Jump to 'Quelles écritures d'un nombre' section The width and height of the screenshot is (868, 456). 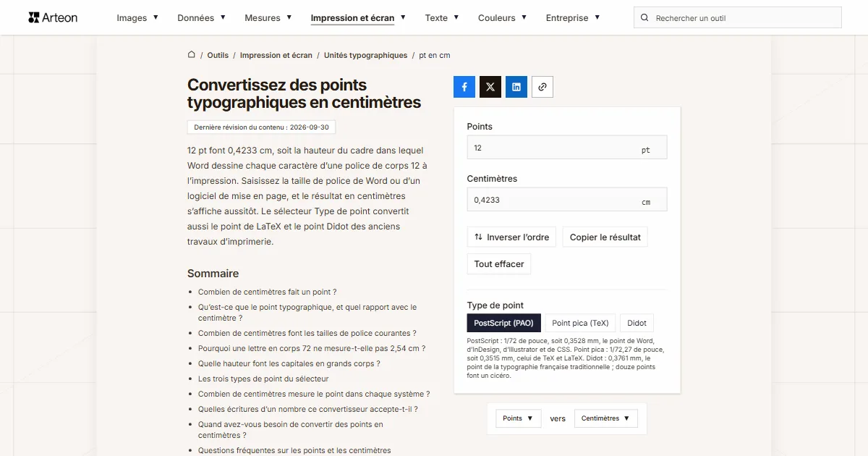click(308, 409)
